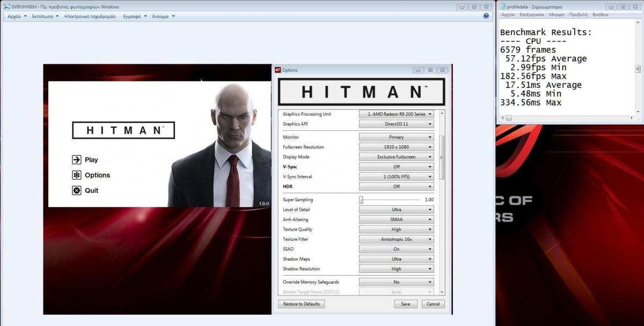Click the Play label in Hitman launcher
644x326 pixels.
[x=91, y=160]
